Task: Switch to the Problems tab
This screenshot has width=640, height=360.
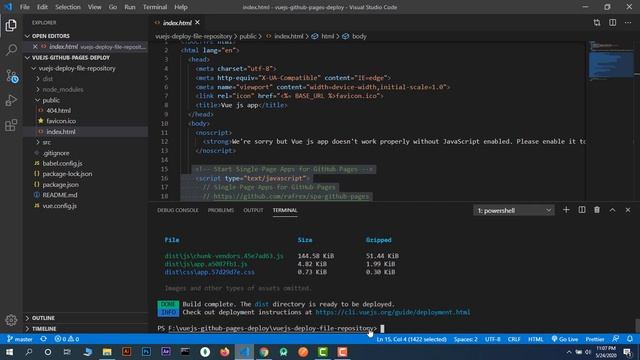Action: tap(221, 210)
